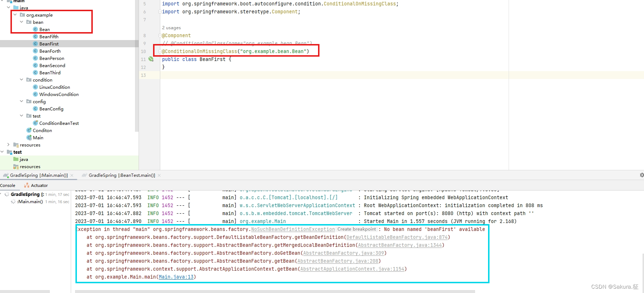Screen dimensions: 644x293
Task: Fold the annotation block at line 8
Action: tap(160, 36)
